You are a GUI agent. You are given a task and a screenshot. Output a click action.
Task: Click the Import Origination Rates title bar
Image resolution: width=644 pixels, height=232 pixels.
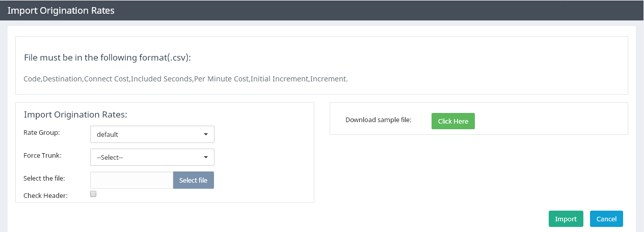tap(322, 10)
